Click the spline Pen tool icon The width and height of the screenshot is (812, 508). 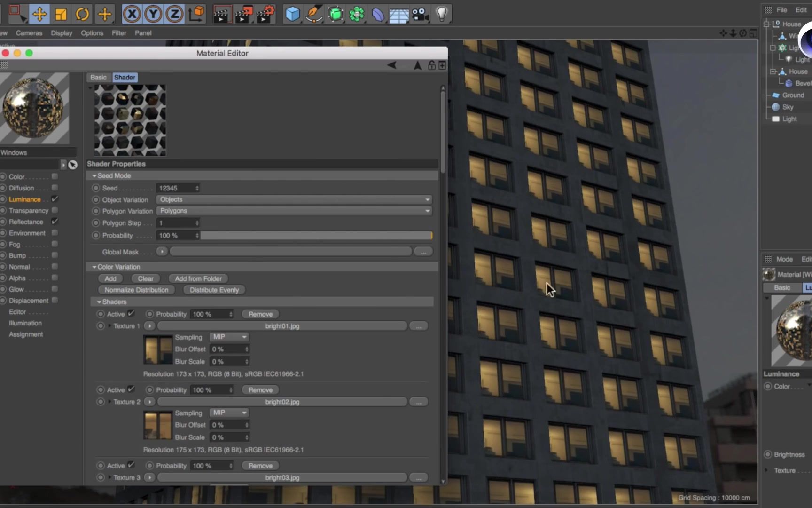314,14
